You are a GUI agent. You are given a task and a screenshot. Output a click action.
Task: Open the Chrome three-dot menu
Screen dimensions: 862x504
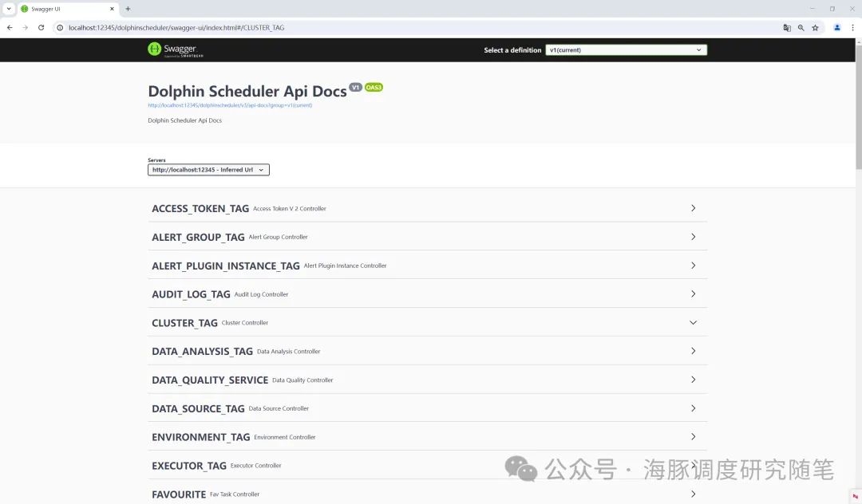coord(852,27)
